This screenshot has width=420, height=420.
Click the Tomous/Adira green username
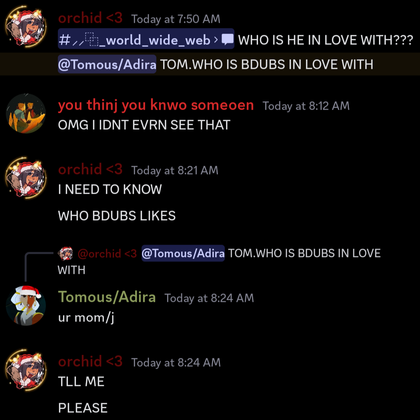tap(107, 297)
